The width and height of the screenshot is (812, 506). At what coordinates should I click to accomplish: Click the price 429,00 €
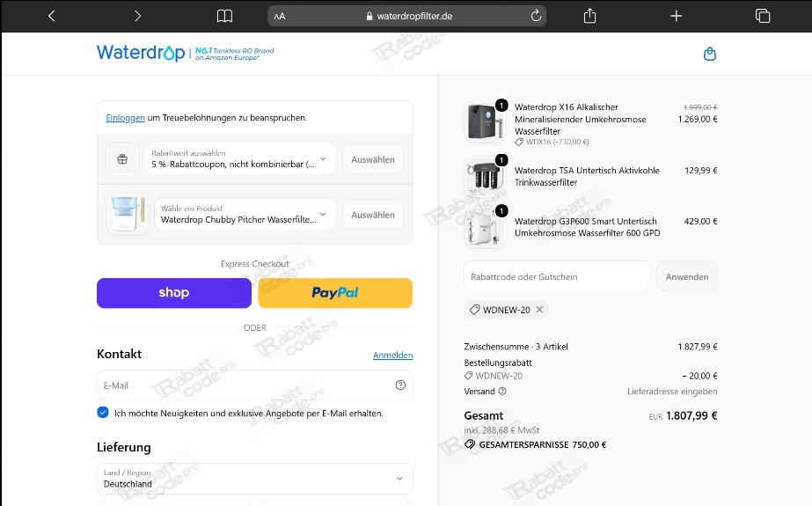tap(700, 221)
